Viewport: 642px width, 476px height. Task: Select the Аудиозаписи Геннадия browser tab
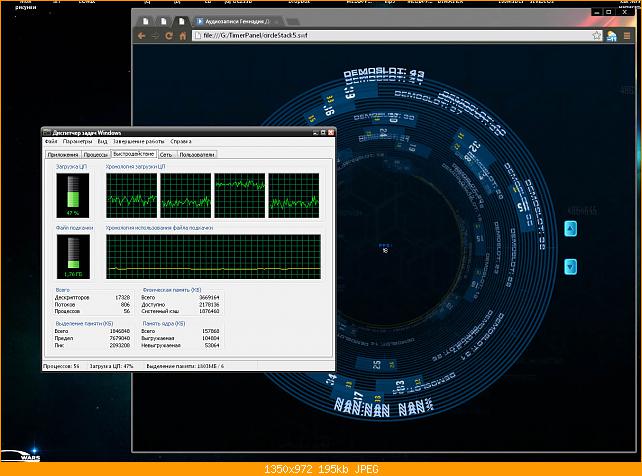tap(237, 21)
